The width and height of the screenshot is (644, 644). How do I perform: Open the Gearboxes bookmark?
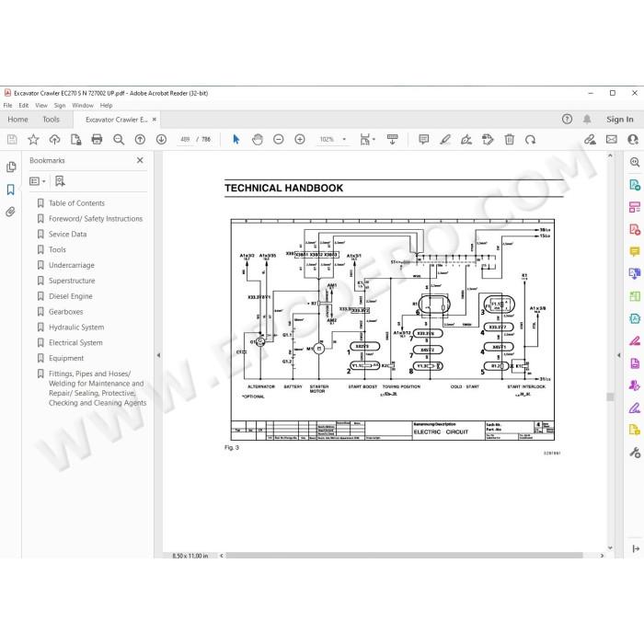pos(65,312)
